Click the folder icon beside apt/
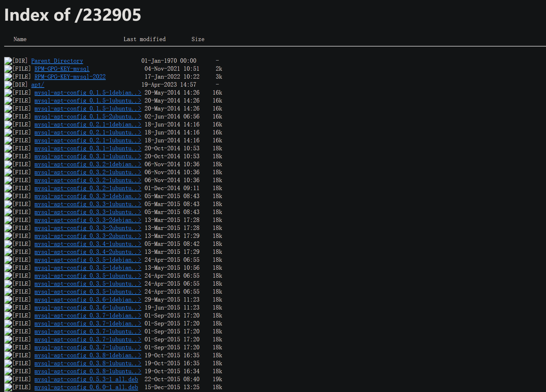The width and height of the screenshot is (546, 392). click(8, 85)
